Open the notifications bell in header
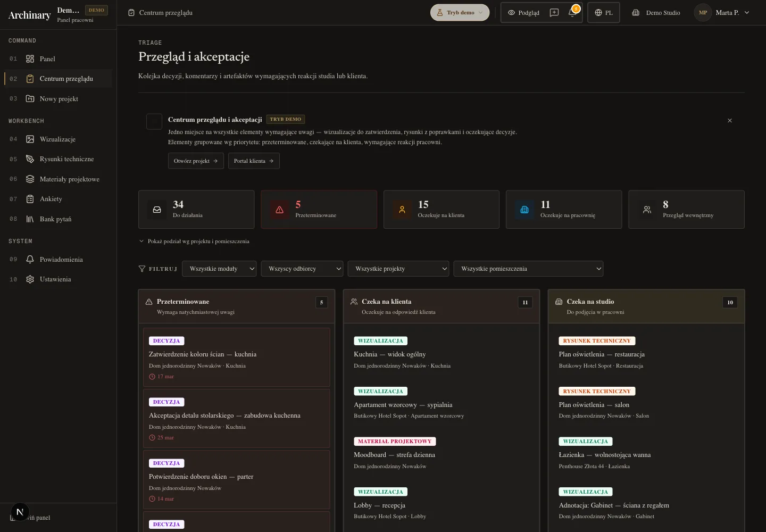This screenshot has height=532, width=766. (572, 13)
